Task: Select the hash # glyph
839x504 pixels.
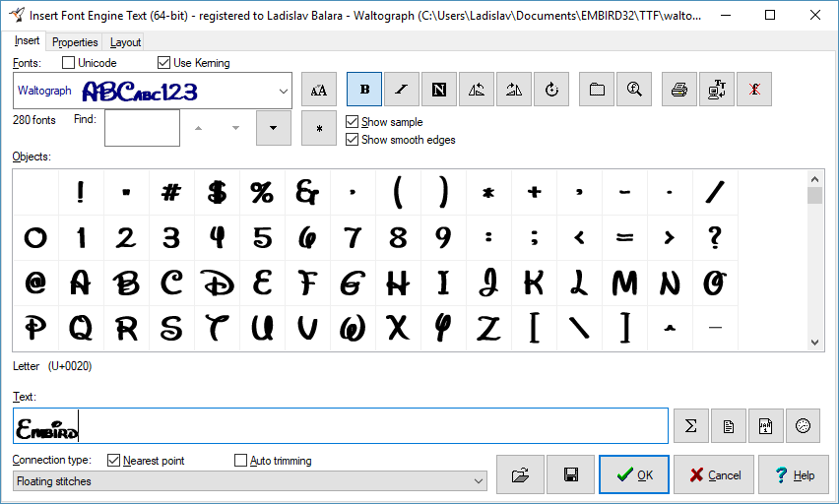Action: pos(171,192)
